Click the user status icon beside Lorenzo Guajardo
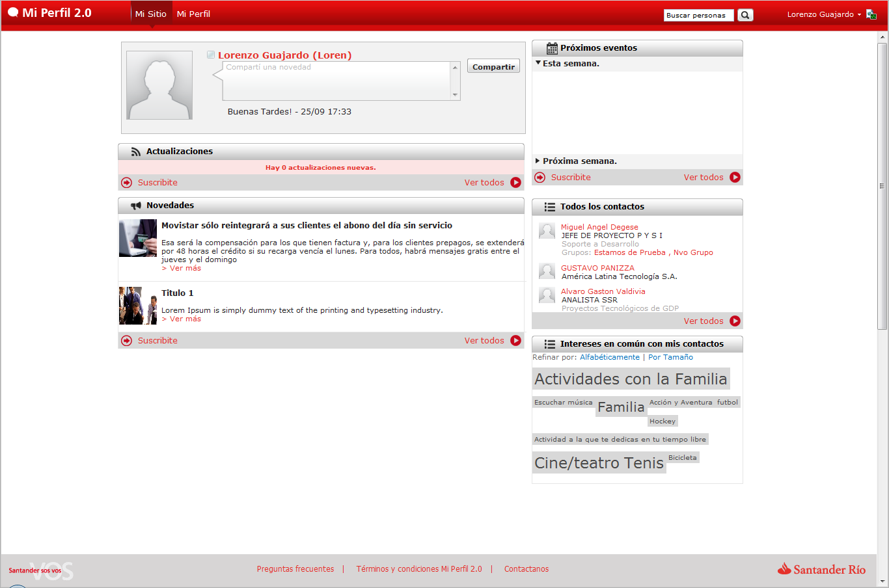889x588 pixels. [x=871, y=14]
